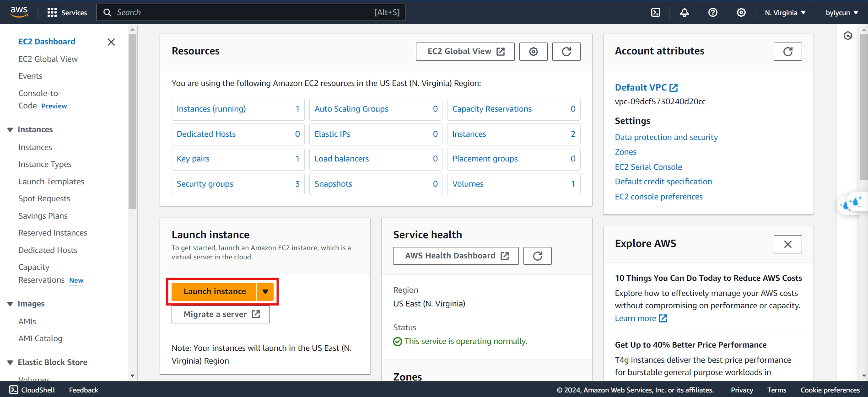Screen dimensions: 868x397
Task: Select Reserved Instances in sidebar
Action: (x=53, y=233)
